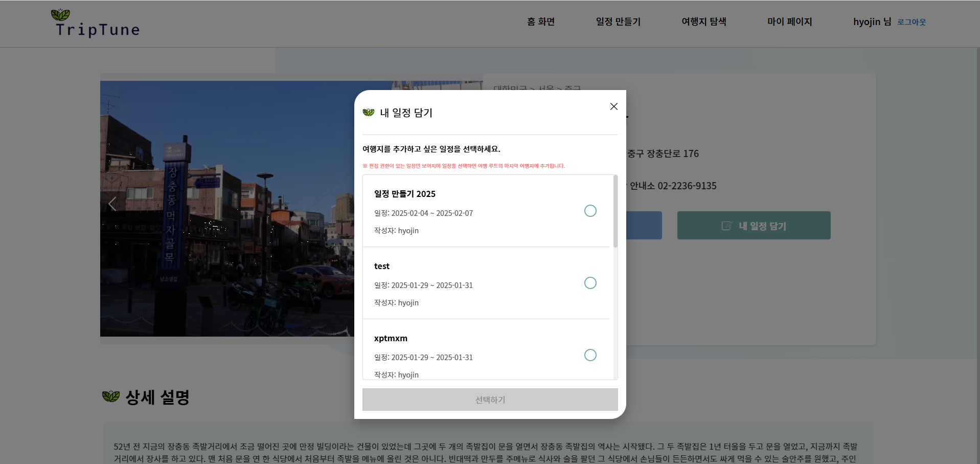Click the phone number 02-2236-9135
This screenshot has width=980, height=464.
[687, 186]
